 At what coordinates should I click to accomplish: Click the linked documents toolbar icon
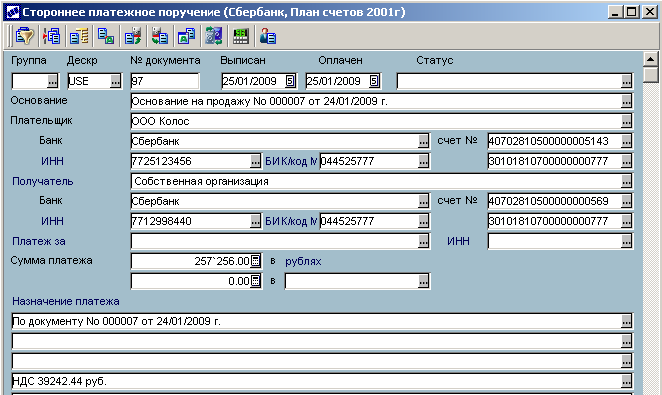[x=106, y=36]
